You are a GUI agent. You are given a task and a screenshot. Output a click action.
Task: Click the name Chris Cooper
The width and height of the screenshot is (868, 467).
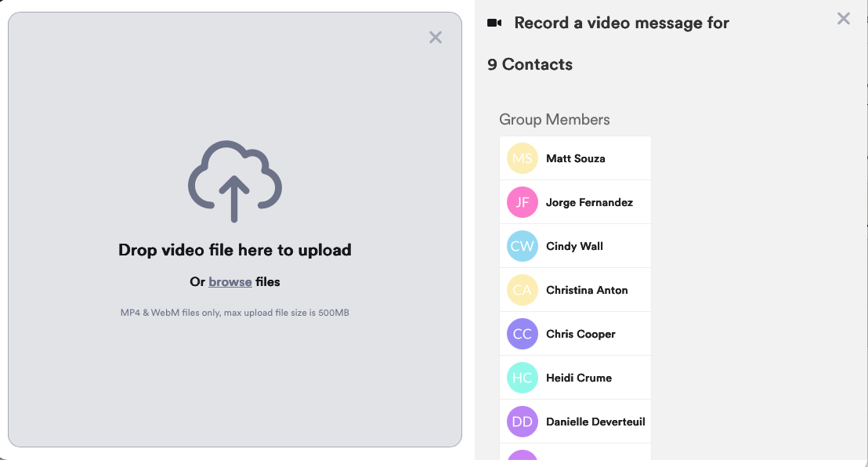coord(580,334)
